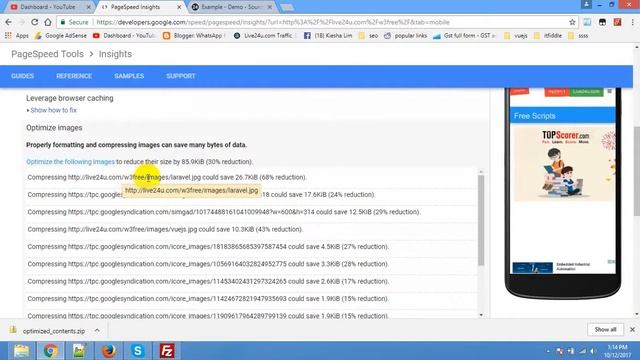This screenshot has height=360, width=640.
Task: Open the itfiddle bookmarks folder
Action: coord(548,36)
